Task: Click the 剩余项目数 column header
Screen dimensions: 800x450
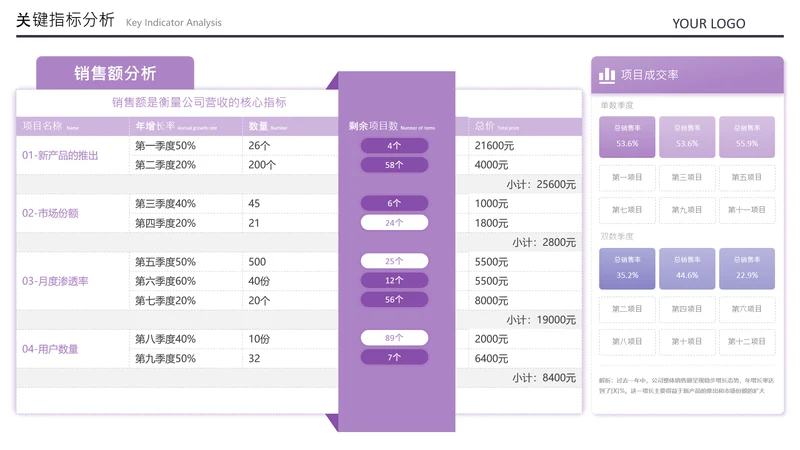Action: tap(392, 127)
